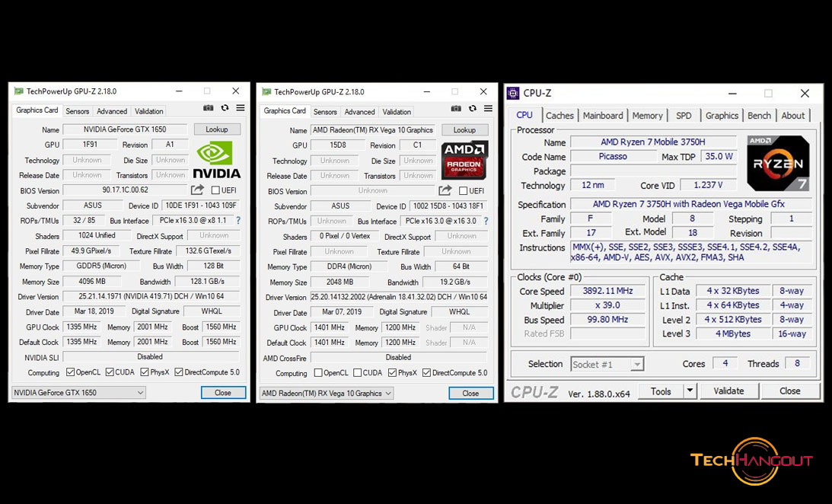
Task: Open the Graphics tab in CPU-Z
Action: click(x=722, y=116)
